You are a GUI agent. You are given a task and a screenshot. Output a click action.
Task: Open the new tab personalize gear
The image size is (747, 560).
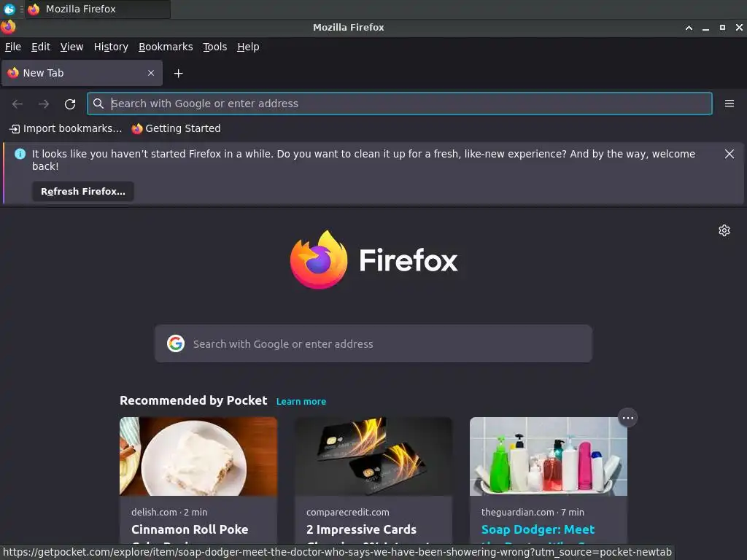click(724, 230)
